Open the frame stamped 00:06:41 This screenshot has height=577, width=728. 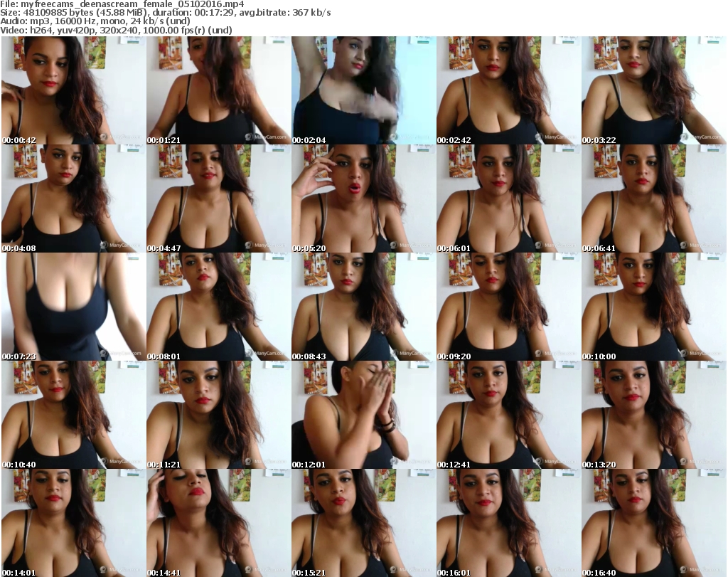(654, 198)
